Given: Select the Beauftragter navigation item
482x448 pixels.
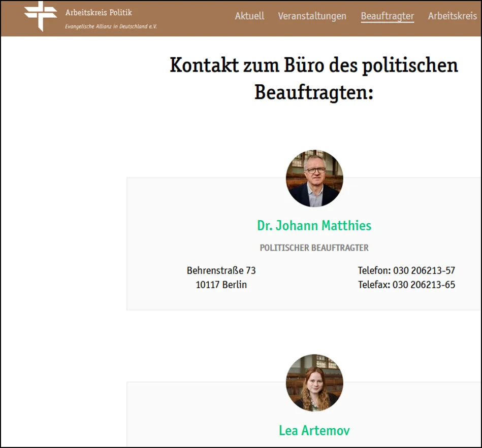Looking at the screenshot, I should tap(387, 16).
